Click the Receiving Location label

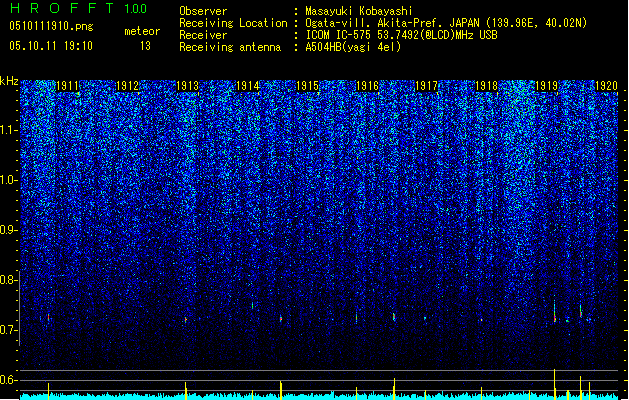tap(233, 23)
